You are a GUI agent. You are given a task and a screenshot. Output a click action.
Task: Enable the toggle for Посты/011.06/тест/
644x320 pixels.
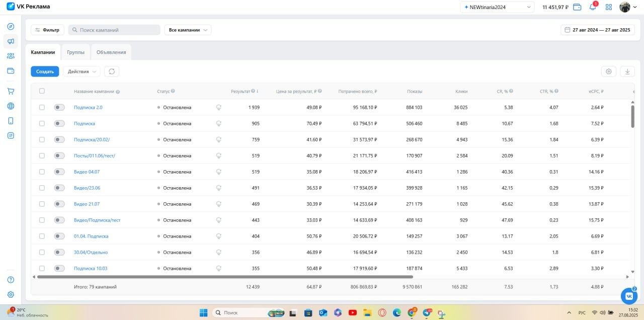pyautogui.click(x=59, y=155)
